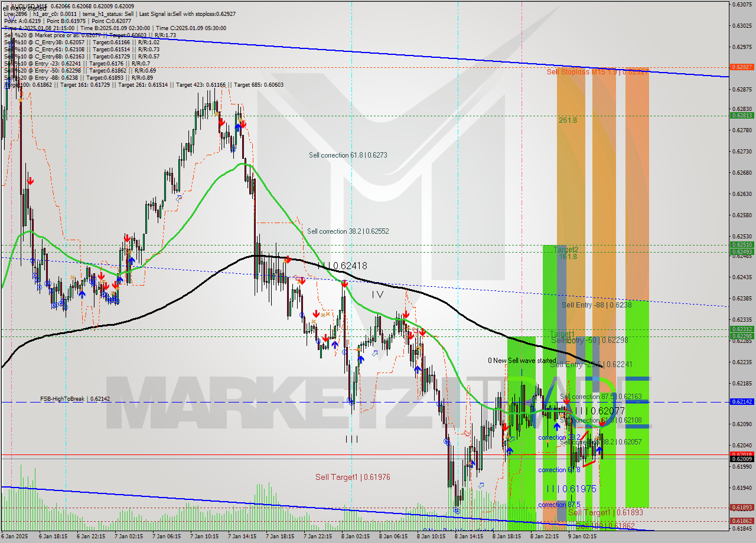Click the 'FSB-HighToBreak | 0.62142' label
Screen dimensions: 756x543
pyautogui.click(x=75, y=399)
